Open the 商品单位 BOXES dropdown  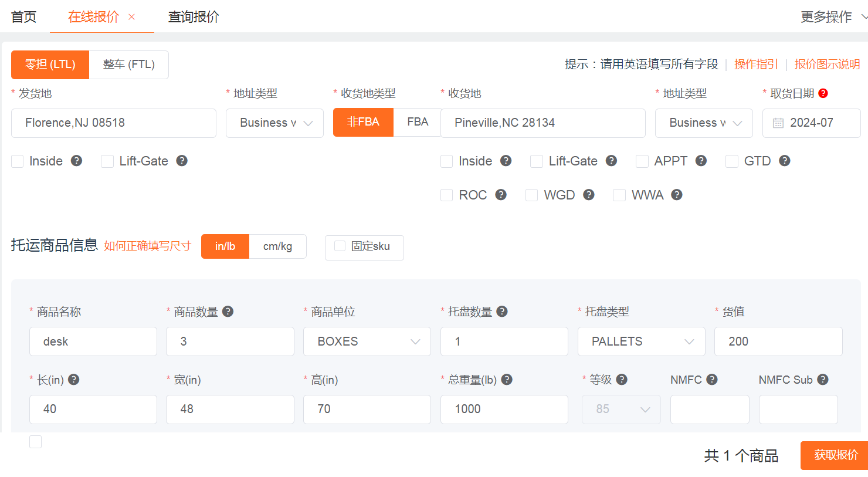(367, 341)
